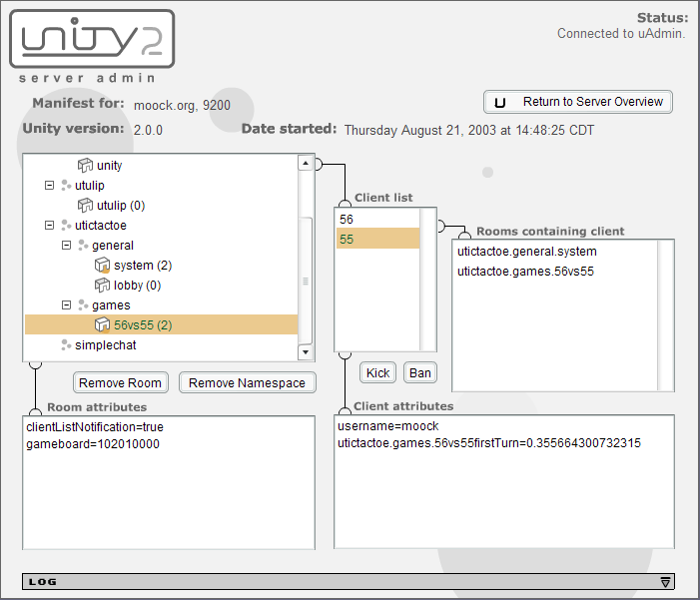Select the games namespace label
Viewport: 700px width, 600px height.
111,305
